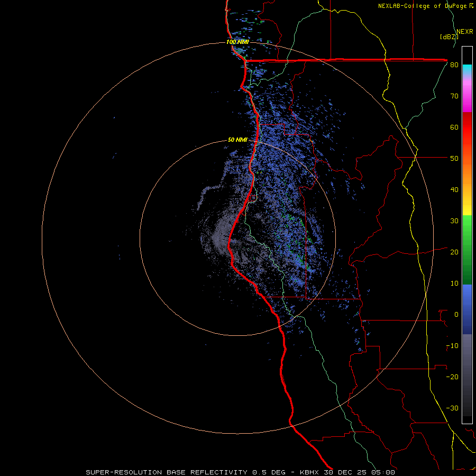Viewport: 476px width, 476px height.
Task: Pick the magenta-pink segment of color bar
Action: tap(467, 94)
